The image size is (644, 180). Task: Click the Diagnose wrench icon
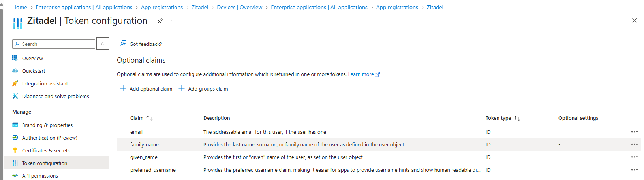(15, 96)
